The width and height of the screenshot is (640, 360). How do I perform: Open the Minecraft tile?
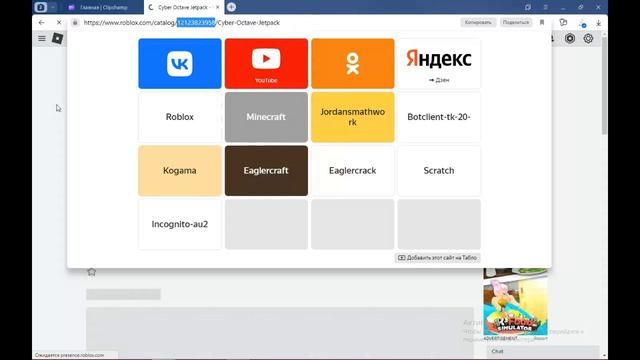pos(266,117)
